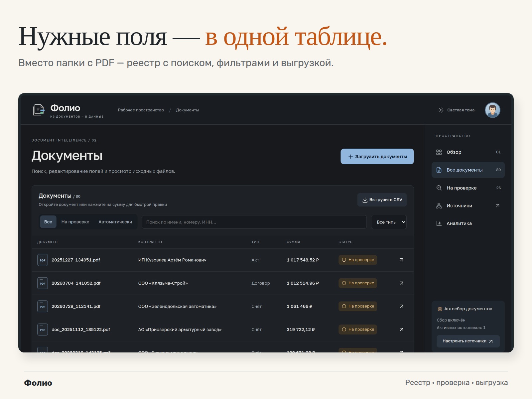The image size is (532, 399).
Task: Click the Все документы file icon in sidebar
Action: coord(439,170)
